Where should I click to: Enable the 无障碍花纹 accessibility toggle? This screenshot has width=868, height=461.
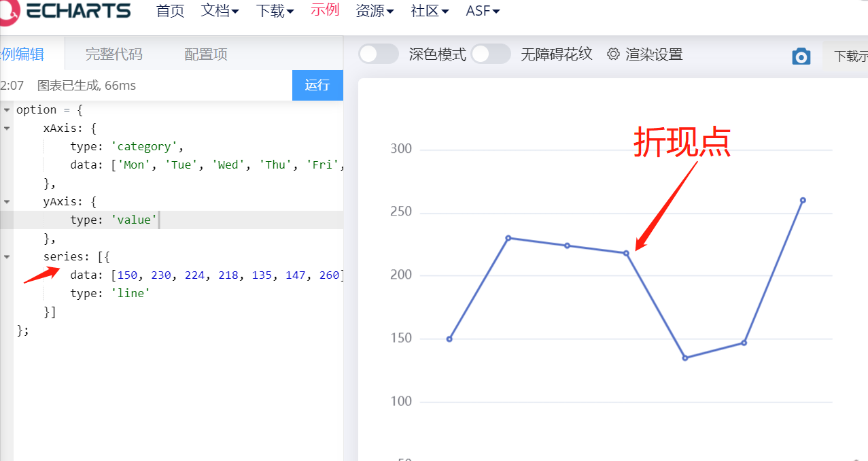pos(491,53)
